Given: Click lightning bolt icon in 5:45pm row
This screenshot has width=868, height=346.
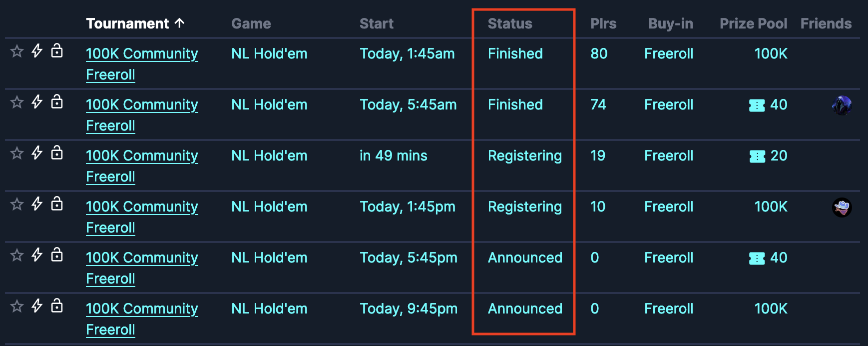Looking at the screenshot, I should 37,254.
